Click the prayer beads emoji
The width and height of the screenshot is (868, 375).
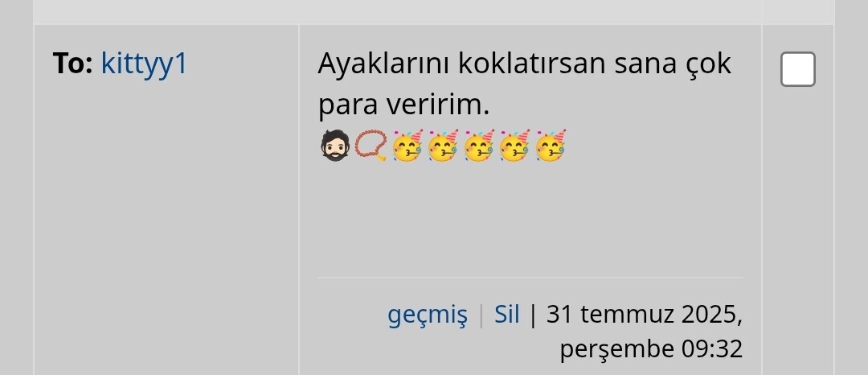pyautogui.click(x=371, y=146)
